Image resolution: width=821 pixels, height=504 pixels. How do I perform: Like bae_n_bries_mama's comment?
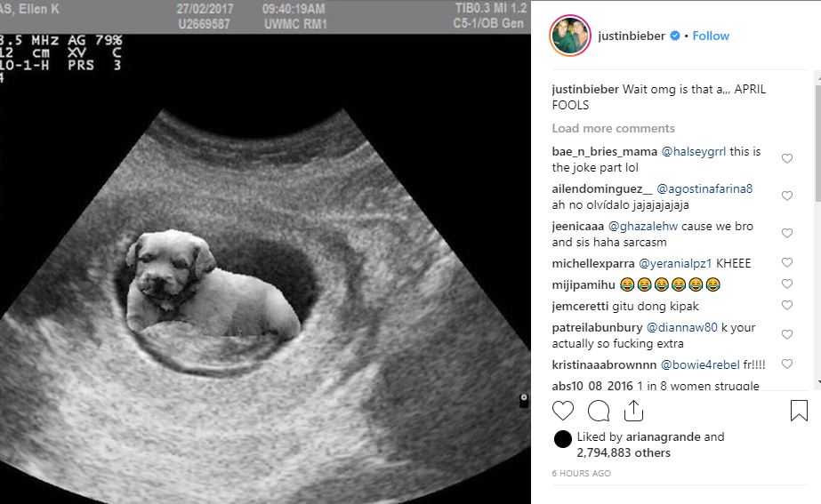(x=787, y=158)
